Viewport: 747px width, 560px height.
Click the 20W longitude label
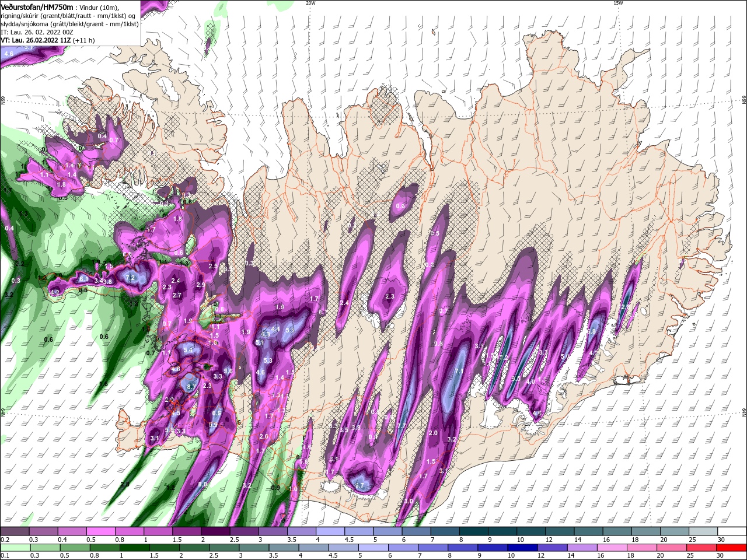tap(310, 3)
